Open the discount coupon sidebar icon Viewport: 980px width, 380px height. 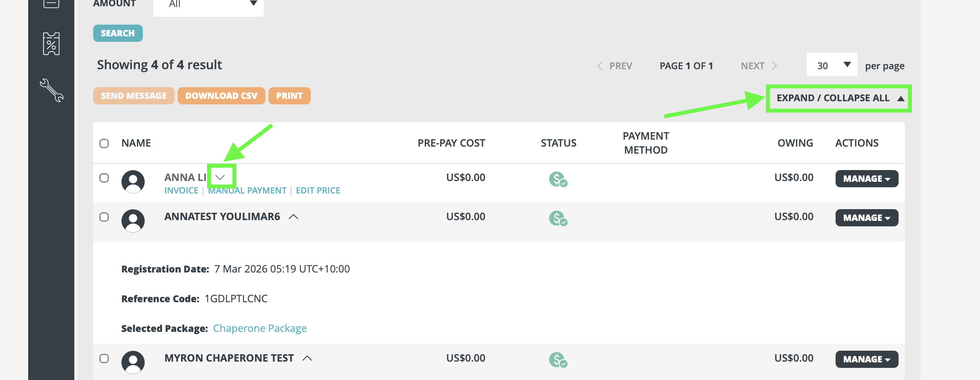point(51,44)
